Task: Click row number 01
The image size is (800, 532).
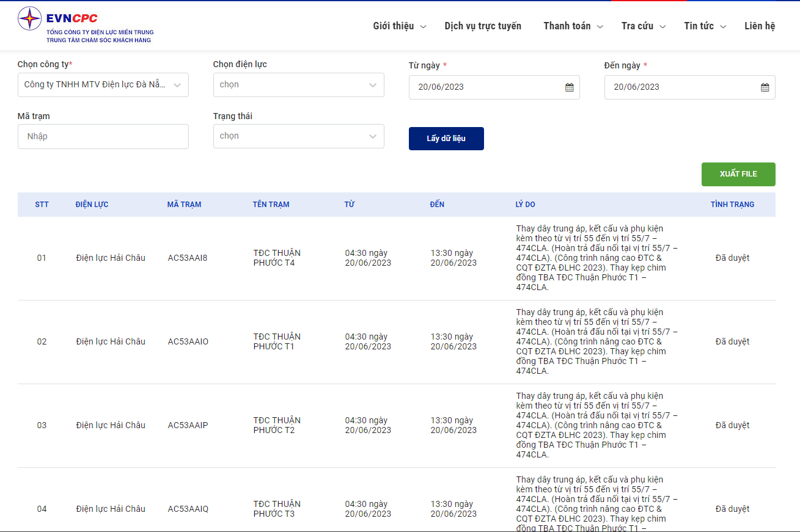Action: click(42, 258)
